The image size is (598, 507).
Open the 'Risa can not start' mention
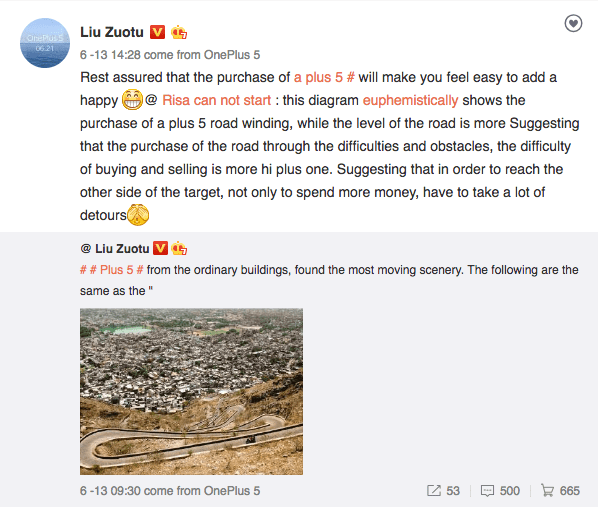(x=216, y=100)
